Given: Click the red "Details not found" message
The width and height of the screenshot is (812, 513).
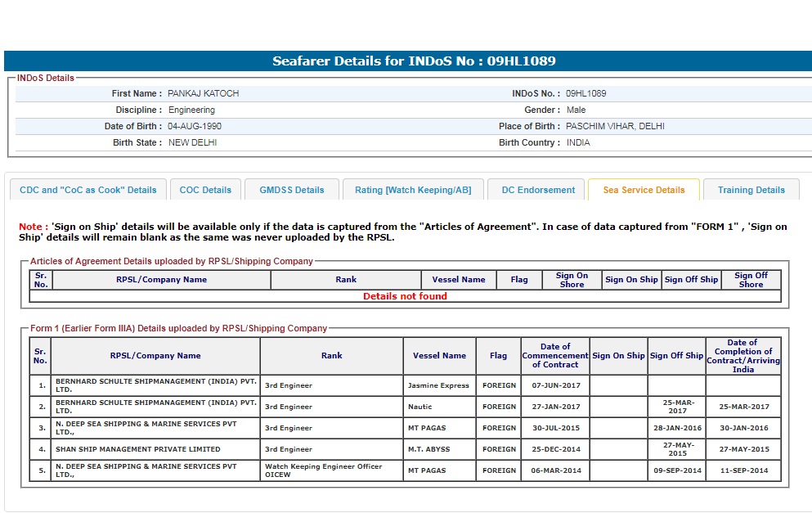Looking at the screenshot, I should click(405, 296).
